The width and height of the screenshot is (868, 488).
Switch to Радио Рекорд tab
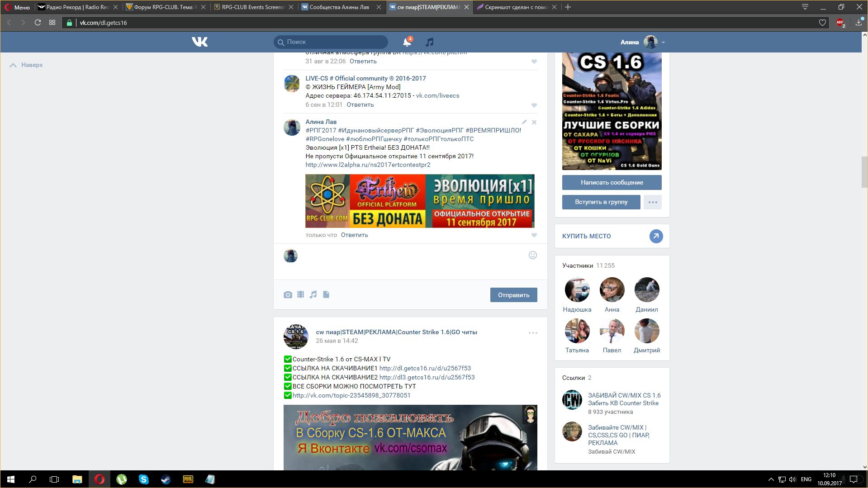click(x=77, y=7)
